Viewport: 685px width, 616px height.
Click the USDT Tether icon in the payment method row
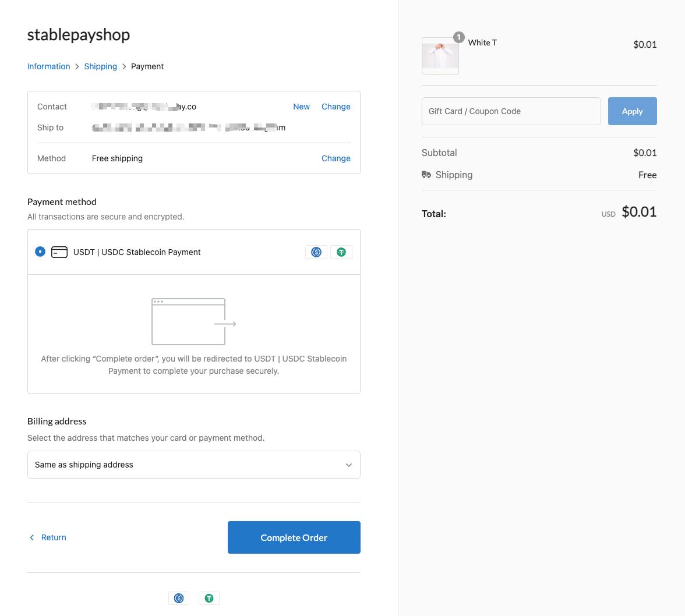point(341,252)
